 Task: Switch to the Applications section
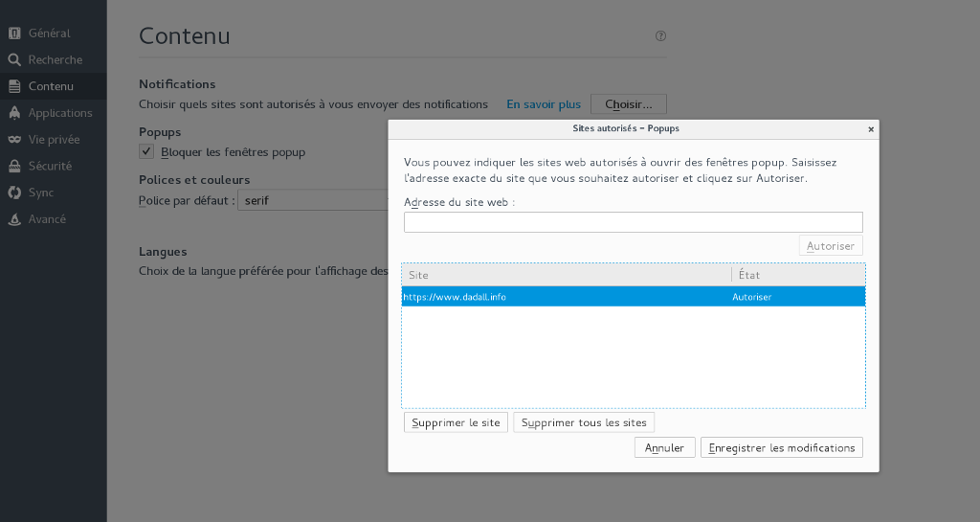pyautogui.click(x=60, y=113)
